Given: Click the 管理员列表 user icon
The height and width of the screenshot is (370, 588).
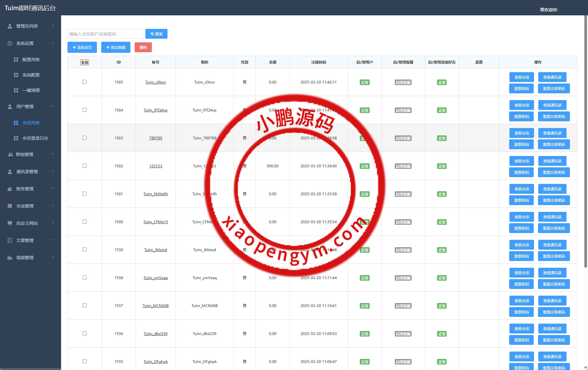Looking at the screenshot, I should click(x=10, y=26).
